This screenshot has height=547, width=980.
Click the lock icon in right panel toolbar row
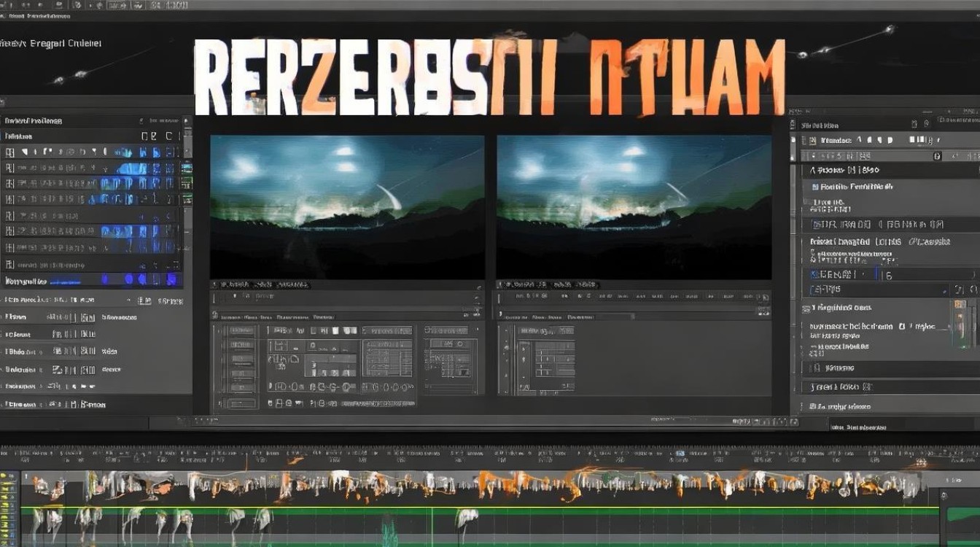938,155
